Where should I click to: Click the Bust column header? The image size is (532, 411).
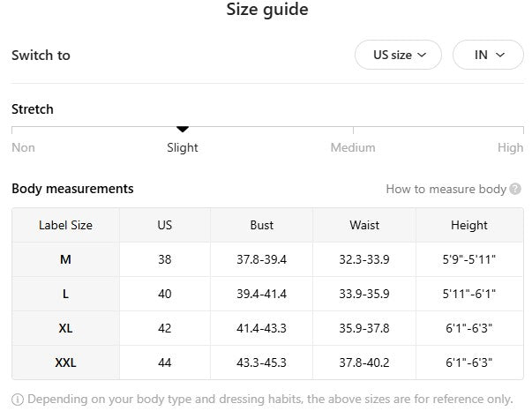(x=262, y=225)
